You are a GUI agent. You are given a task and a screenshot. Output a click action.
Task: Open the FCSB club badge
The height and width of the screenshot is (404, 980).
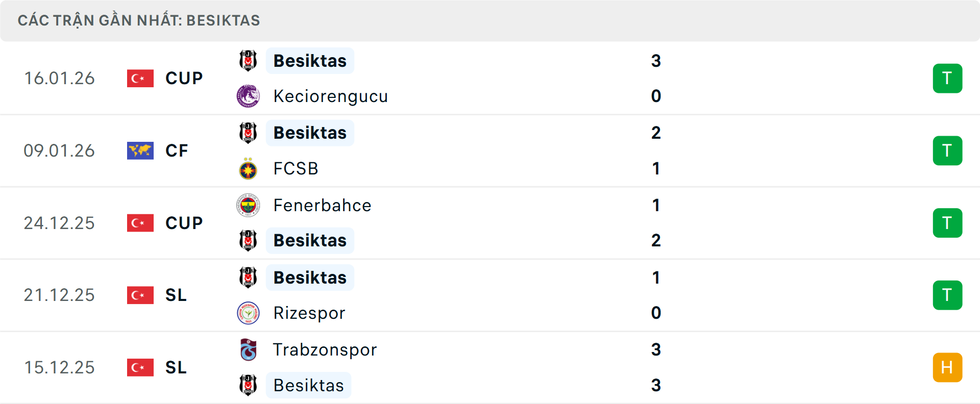(248, 168)
